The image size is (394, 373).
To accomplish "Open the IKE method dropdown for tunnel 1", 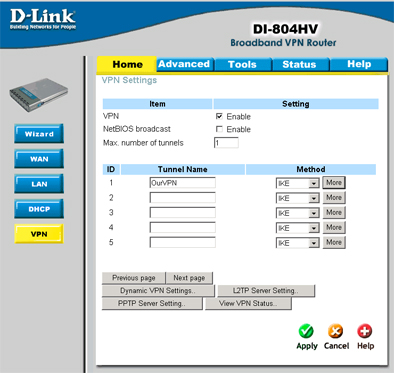I will click(298, 183).
